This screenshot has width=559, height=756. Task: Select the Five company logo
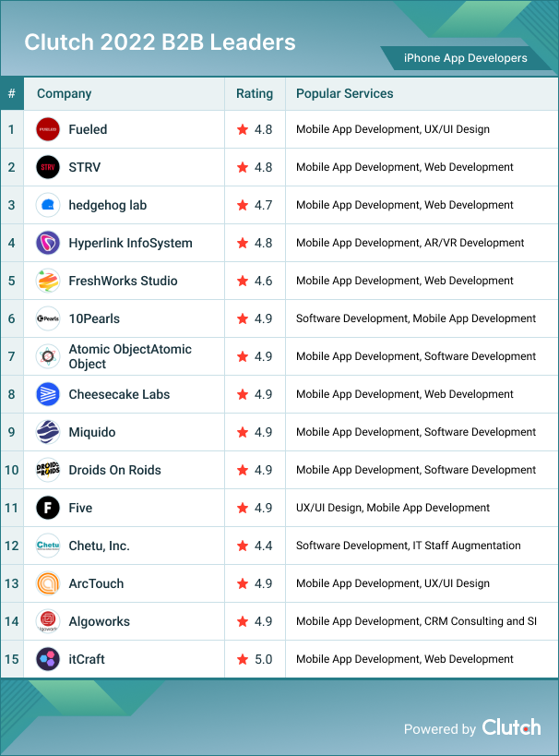click(x=48, y=508)
